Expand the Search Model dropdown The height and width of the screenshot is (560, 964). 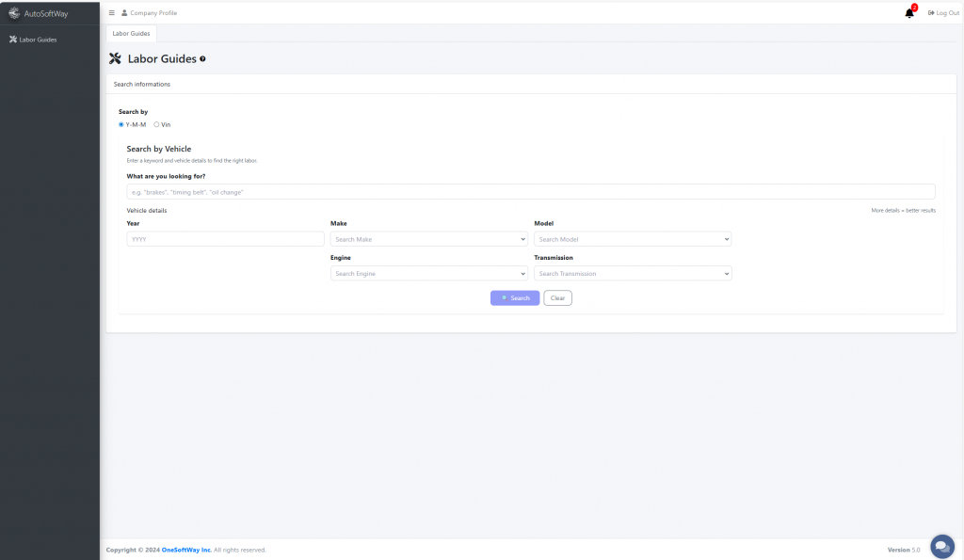633,240
